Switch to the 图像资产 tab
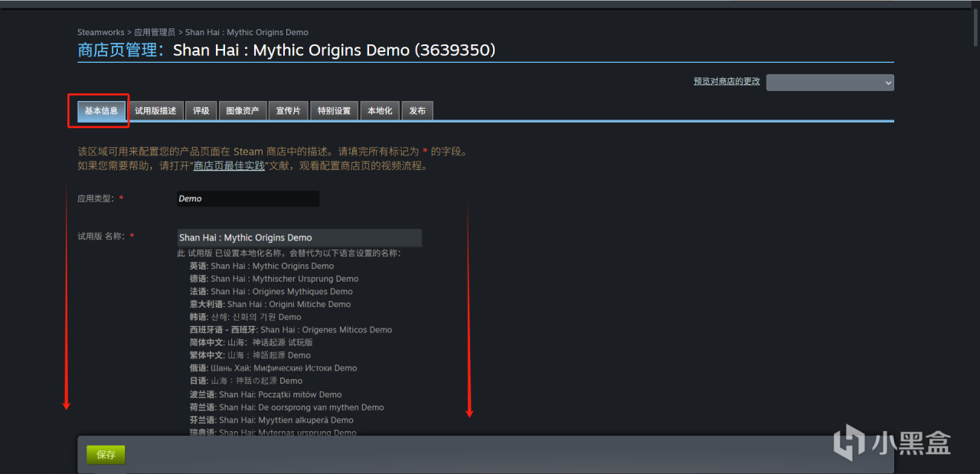 click(x=243, y=111)
